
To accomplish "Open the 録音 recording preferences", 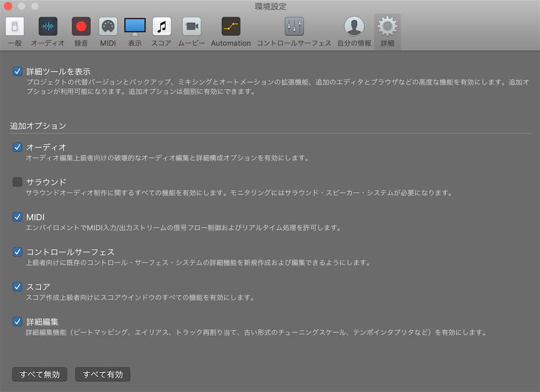I will click(81, 31).
